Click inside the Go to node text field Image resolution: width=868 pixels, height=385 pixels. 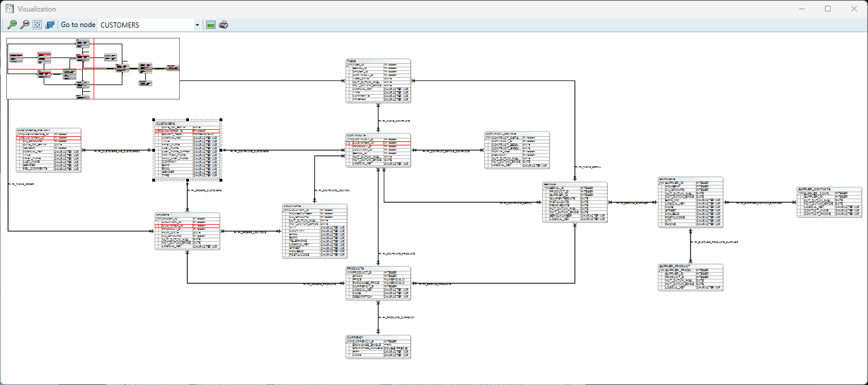144,25
